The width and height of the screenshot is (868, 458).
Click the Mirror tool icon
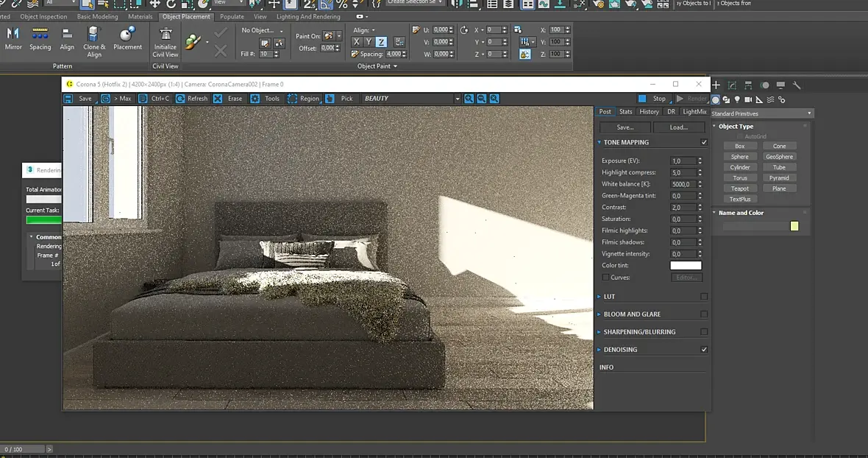pyautogui.click(x=13, y=35)
